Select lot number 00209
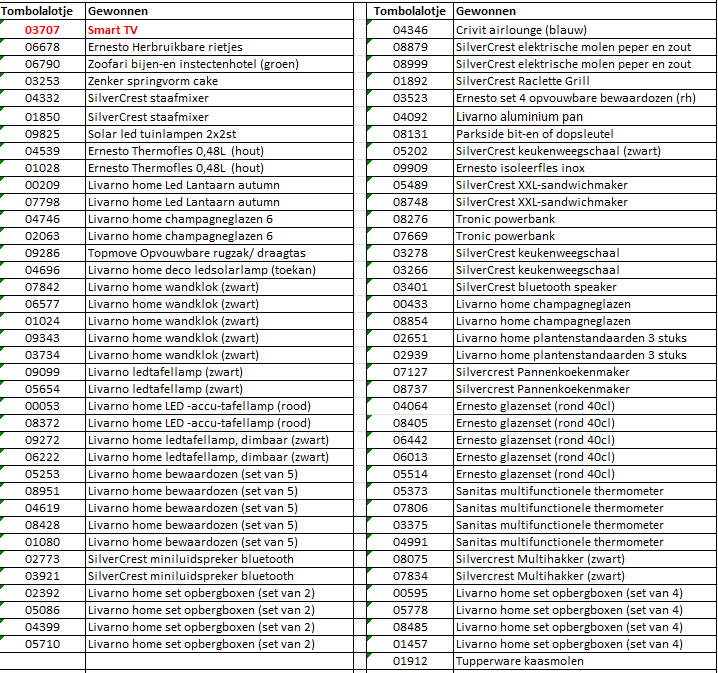The image size is (718, 673). [42, 185]
